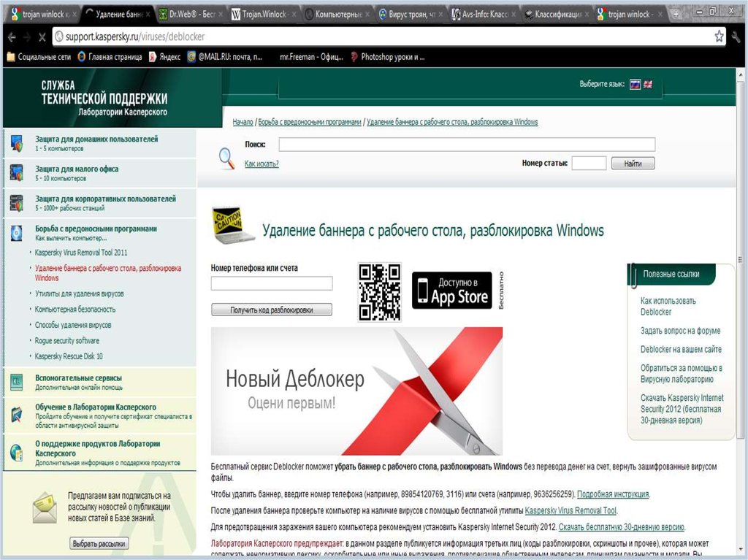Click the Новый Деблокер banner
The image size is (748, 560).
tap(356, 391)
